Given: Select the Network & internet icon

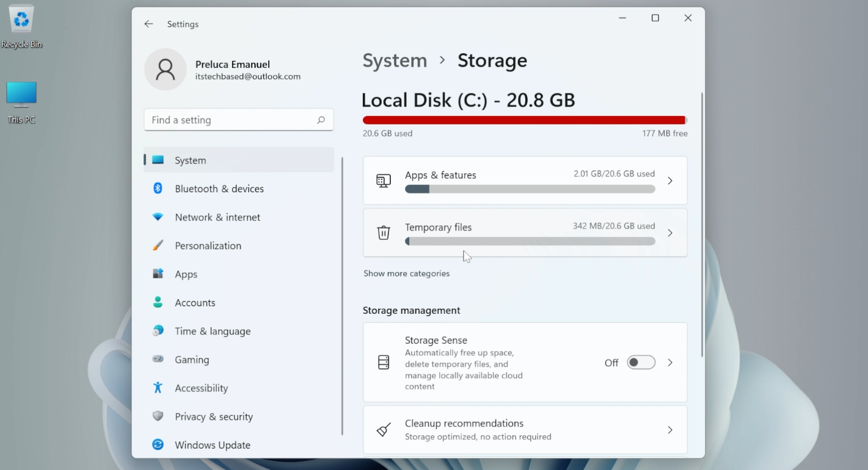Looking at the screenshot, I should pos(158,217).
